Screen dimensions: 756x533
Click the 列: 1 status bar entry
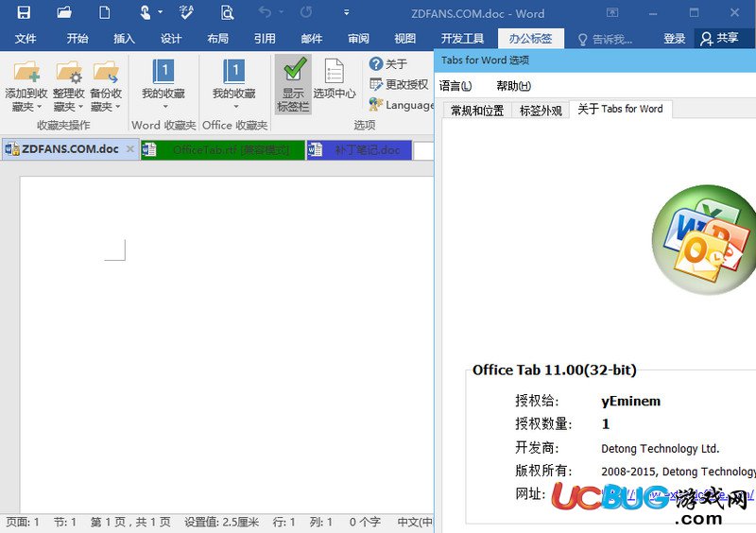[x=321, y=522]
